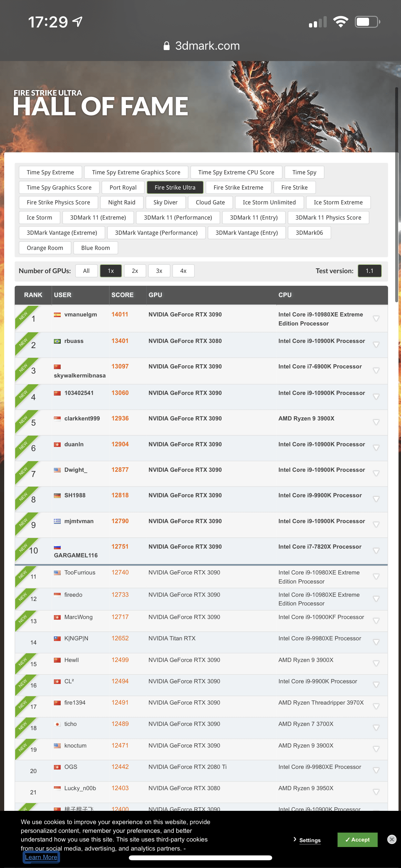Click the flag next to TooFurrious
The height and width of the screenshot is (868, 401).
tap(57, 573)
